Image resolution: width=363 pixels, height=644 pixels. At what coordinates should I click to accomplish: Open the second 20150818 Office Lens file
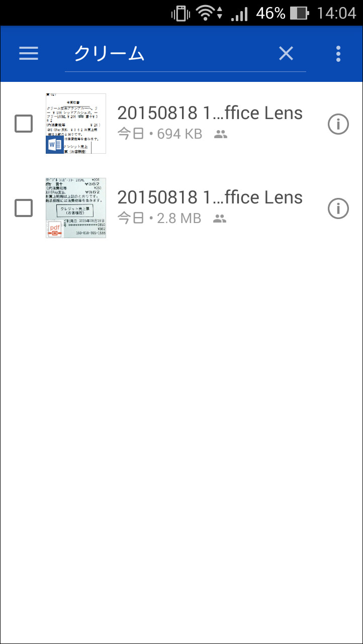pos(210,197)
